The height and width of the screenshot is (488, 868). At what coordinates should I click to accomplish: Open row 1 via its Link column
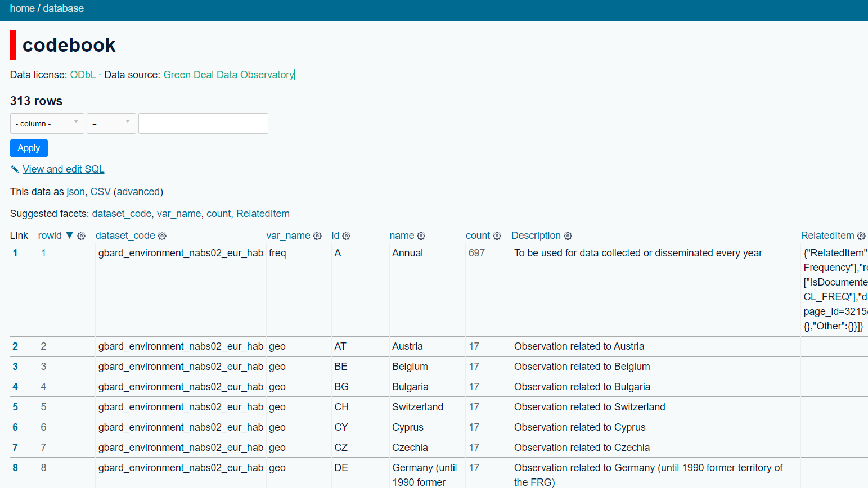(x=15, y=253)
